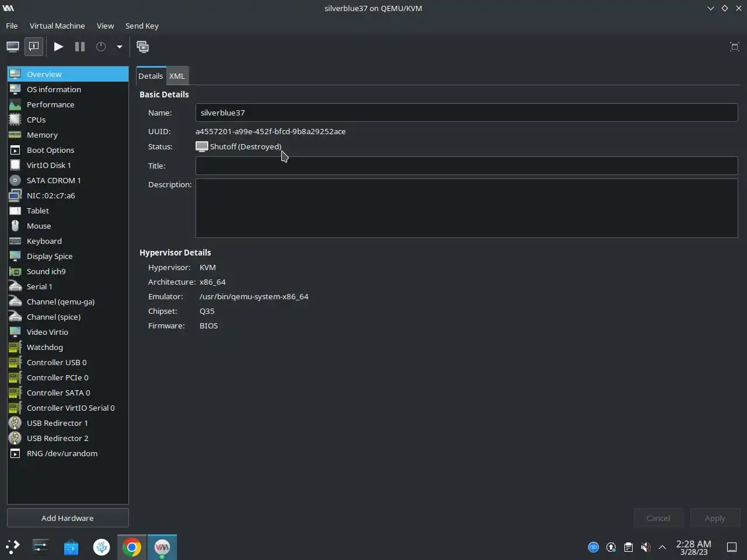Viewport: 747px width, 560px height.
Task: Show virtual hardware details view
Action: 34,47
